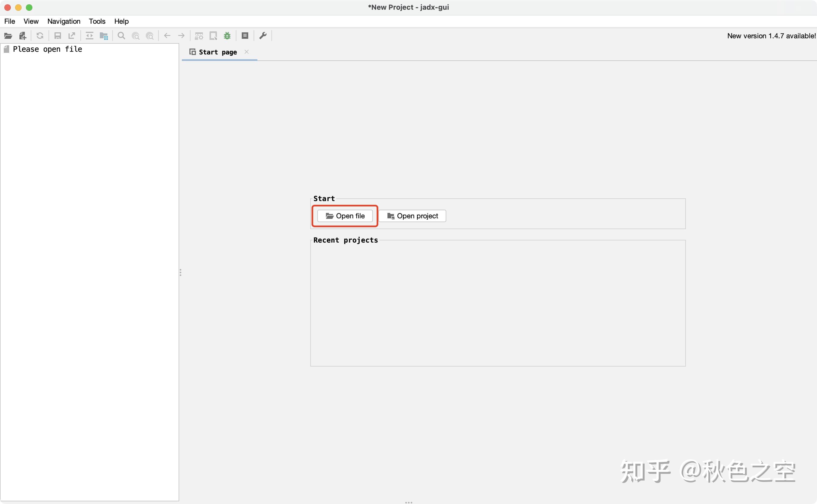This screenshot has width=817, height=504.
Task: Close the Start page tab
Action: click(x=247, y=52)
